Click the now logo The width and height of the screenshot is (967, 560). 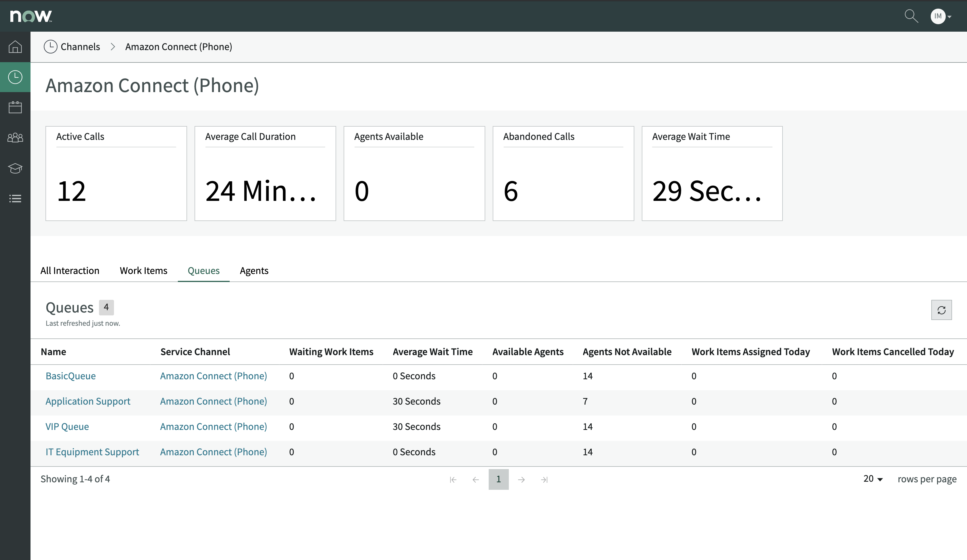pos(31,16)
